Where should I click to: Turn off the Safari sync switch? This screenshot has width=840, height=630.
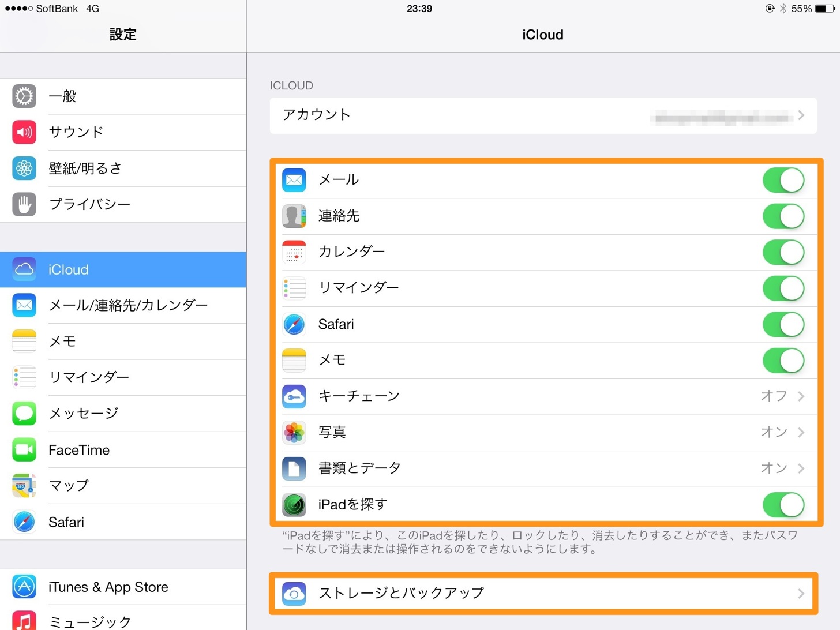coord(783,324)
